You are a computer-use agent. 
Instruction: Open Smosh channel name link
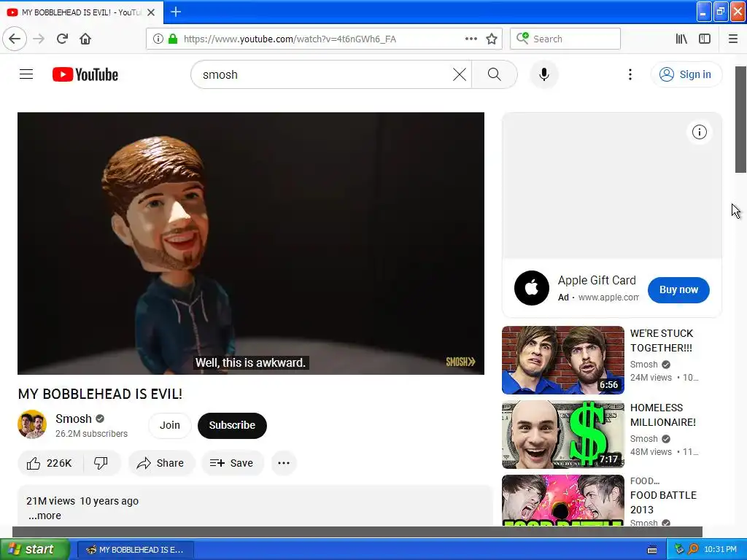coord(74,419)
